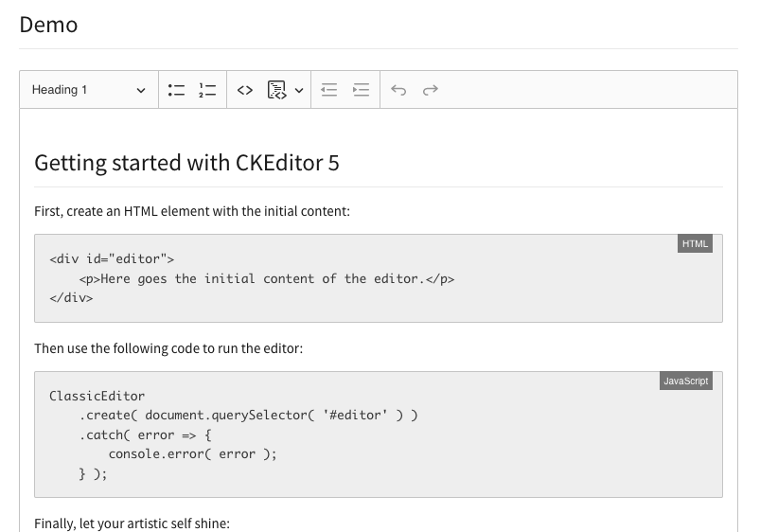Click the '<div id="editor">' code line
760x532 pixels.
[x=112, y=259]
